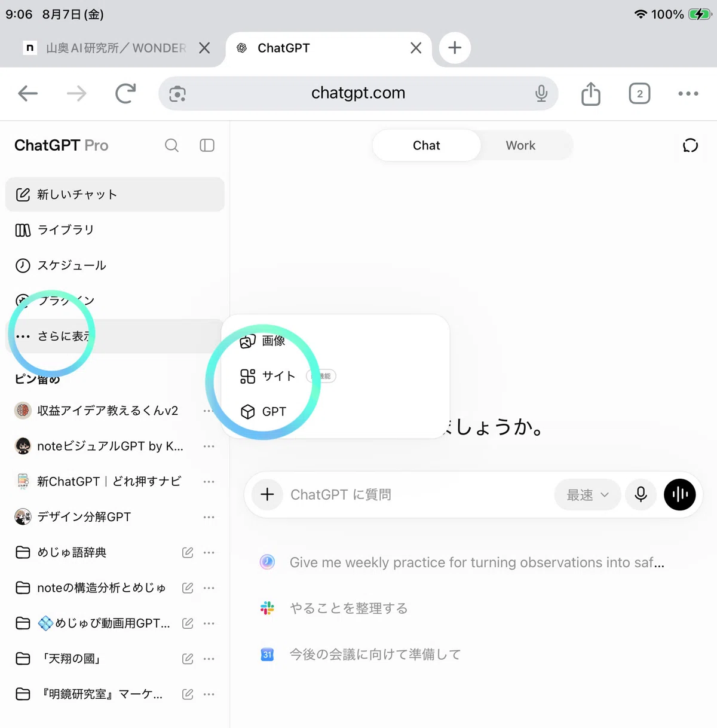Search chats with the sidebar magnifier icon
Viewport: 717px width, 728px height.
171,145
